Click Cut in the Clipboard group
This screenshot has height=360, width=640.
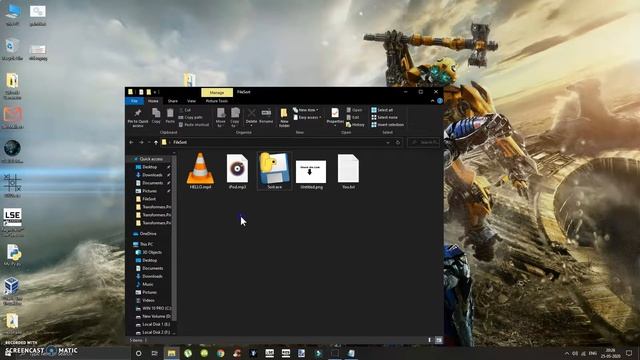[185, 110]
